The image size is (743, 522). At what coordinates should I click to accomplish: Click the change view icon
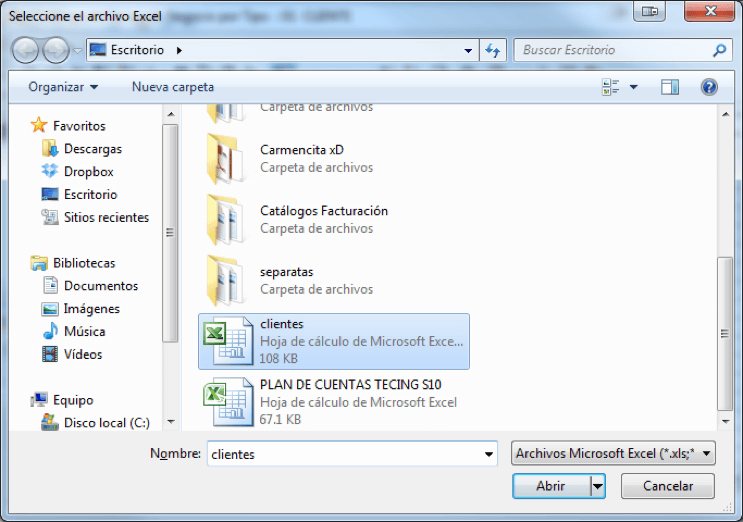point(610,87)
